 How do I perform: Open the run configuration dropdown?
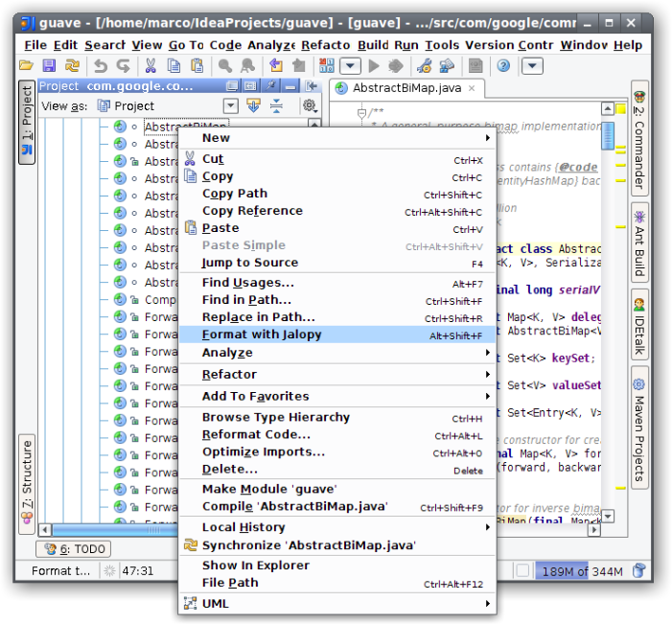350,66
